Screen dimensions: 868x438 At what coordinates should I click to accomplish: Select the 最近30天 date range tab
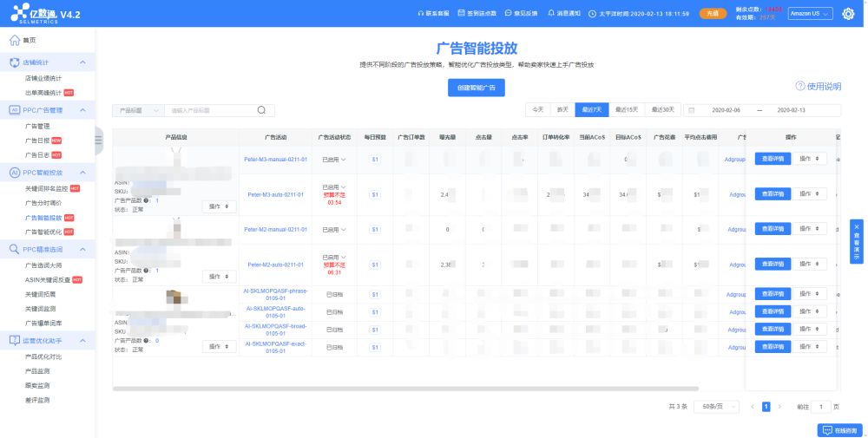[x=662, y=109]
